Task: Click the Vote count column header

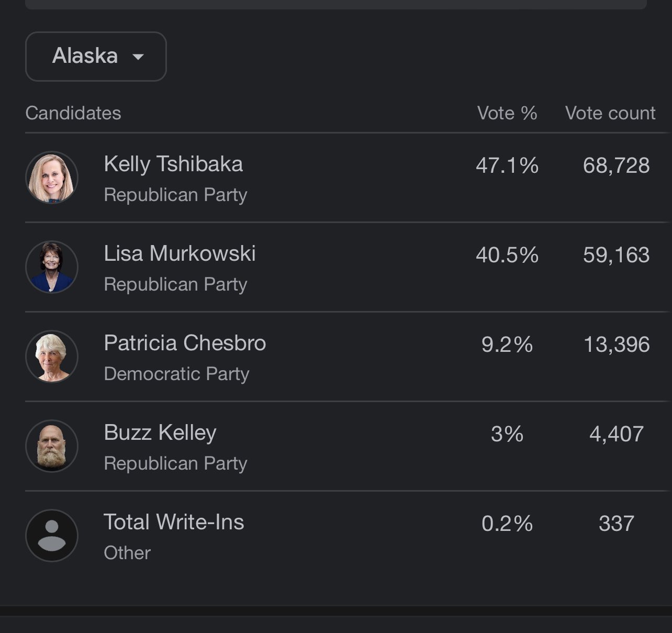Action: 610,113
